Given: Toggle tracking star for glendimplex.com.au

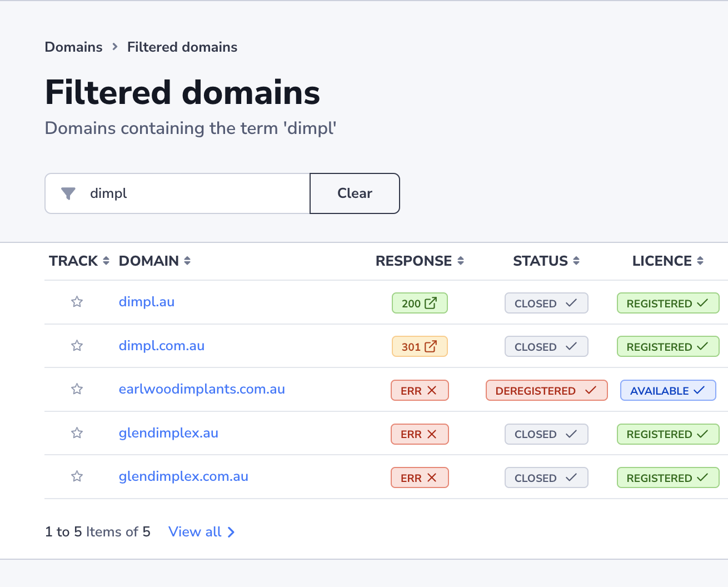Looking at the screenshot, I should [x=77, y=476].
